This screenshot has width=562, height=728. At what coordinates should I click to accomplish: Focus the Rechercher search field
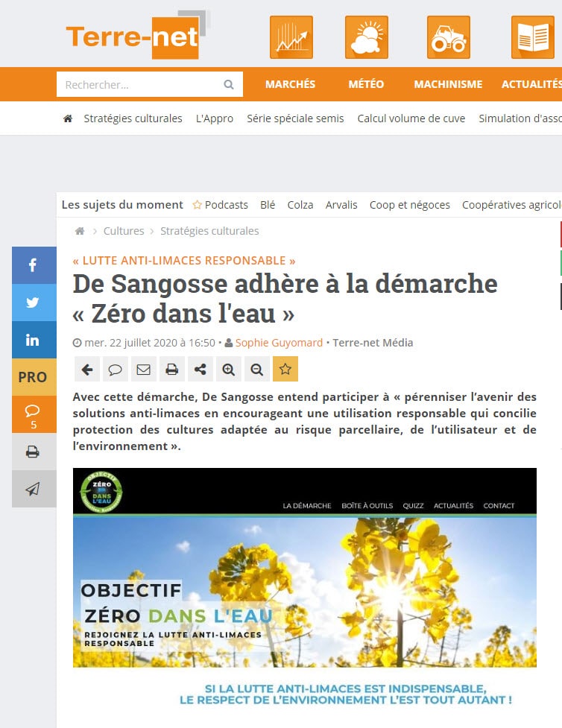[150, 84]
